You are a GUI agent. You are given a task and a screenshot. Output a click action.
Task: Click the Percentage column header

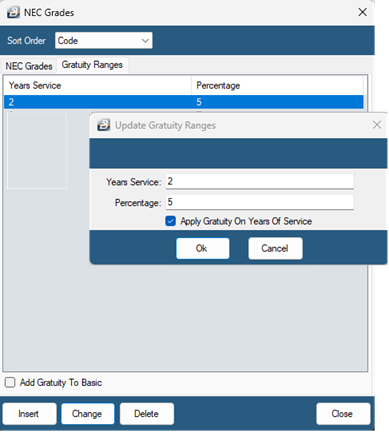277,86
